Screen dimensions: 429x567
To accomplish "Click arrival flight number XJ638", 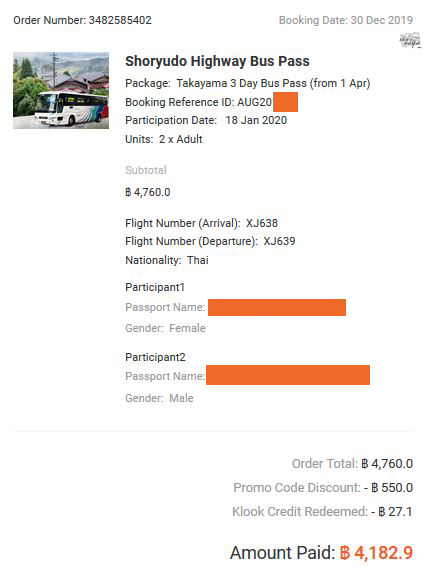I will click(262, 223).
